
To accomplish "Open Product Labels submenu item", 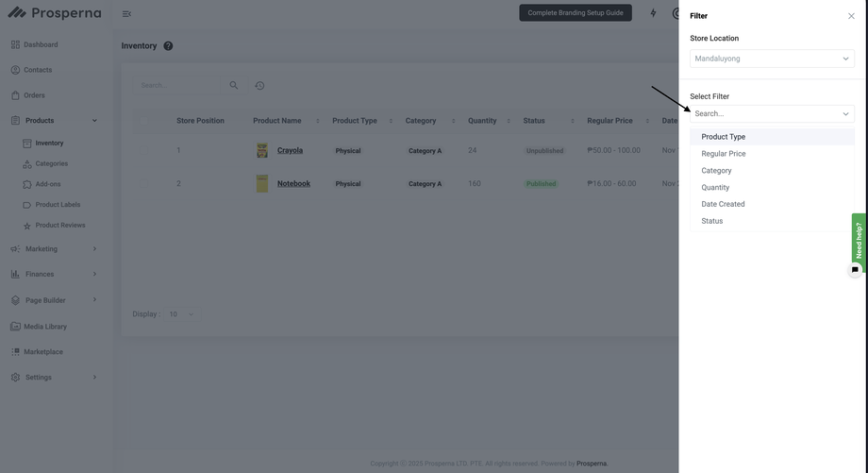I will tap(52, 204).
